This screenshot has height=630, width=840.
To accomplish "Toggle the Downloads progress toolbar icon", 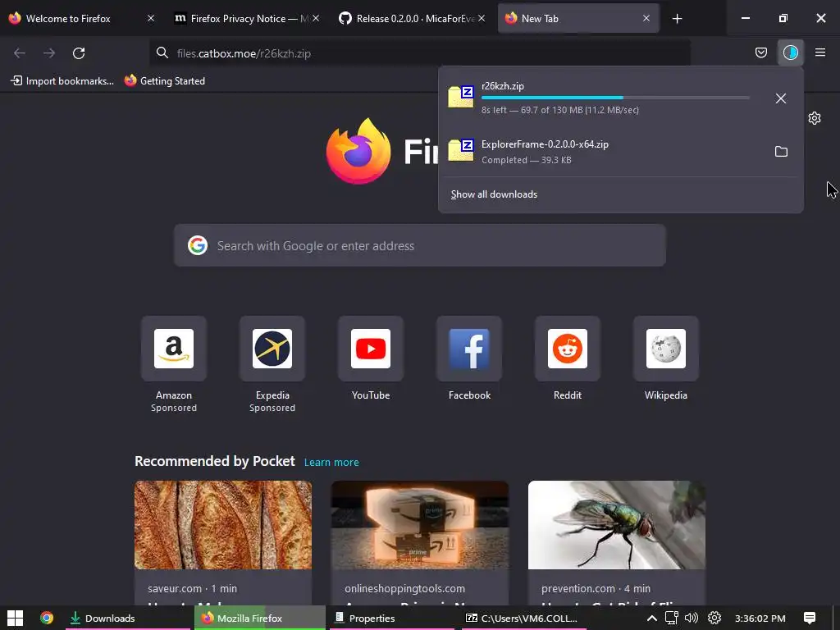I will [x=790, y=52].
